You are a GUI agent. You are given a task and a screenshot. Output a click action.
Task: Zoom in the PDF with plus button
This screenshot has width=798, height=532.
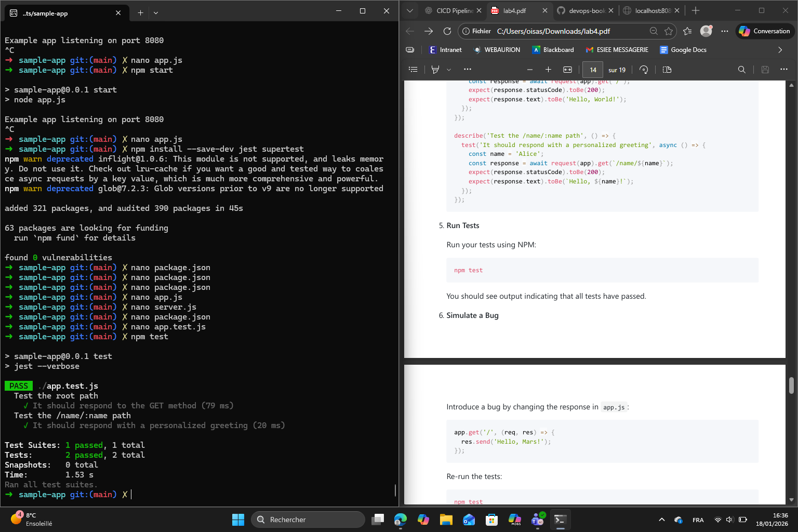point(548,70)
